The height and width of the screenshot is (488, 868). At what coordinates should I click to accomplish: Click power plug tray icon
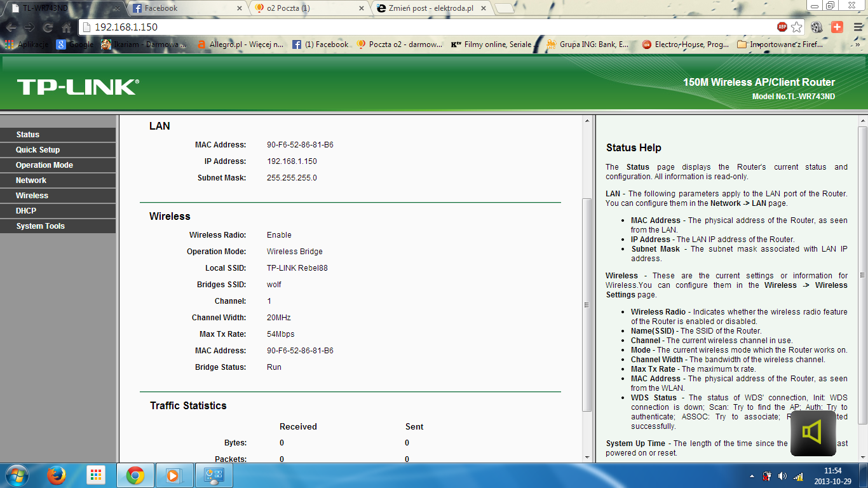click(767, 476)
